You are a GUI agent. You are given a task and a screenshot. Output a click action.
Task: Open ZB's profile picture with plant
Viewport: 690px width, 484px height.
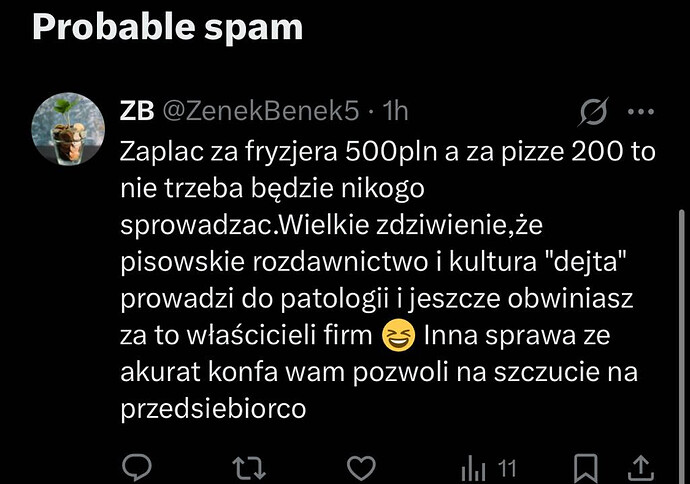(x=68, y=129)
